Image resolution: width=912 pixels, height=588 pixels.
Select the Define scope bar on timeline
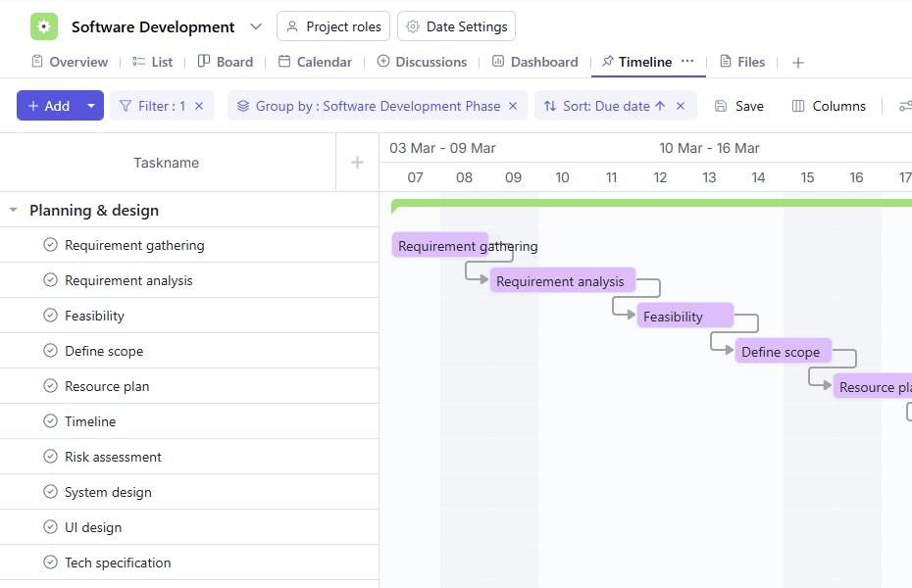[x=783, y=352]
